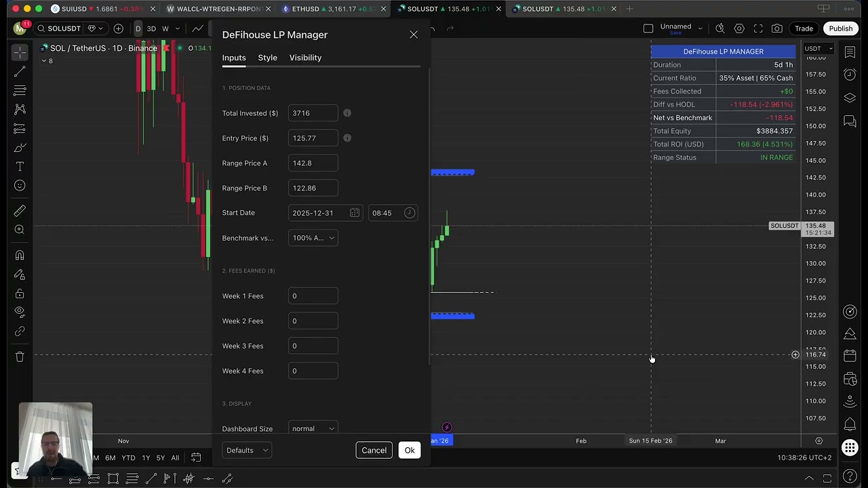Switch to the ETHUSD browser tab
The height and width of the screenshot is (488, 868).
332,9
